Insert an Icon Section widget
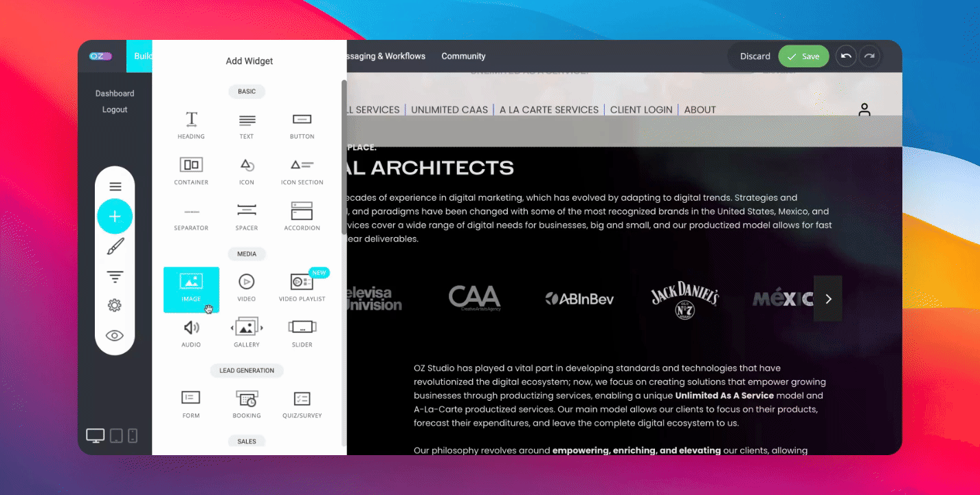The height and width of the screenshot is (495, 980). pyautogui.click(x=302, y=171)
